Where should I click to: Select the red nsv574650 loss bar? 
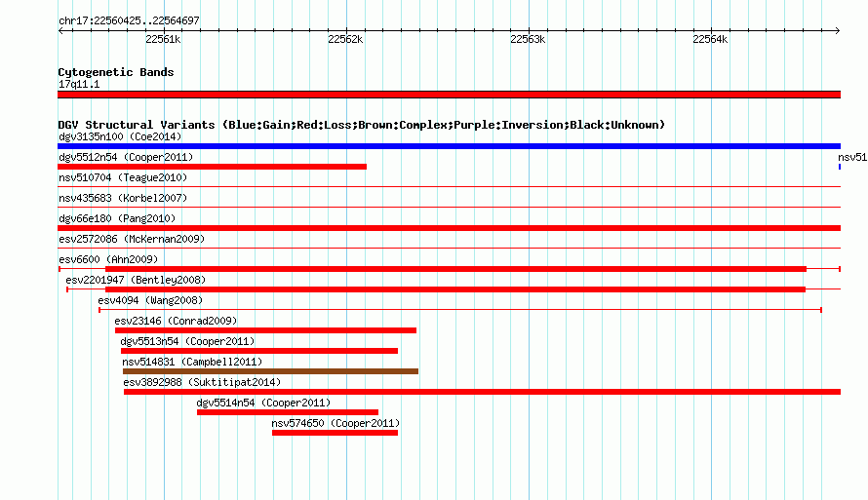pyautogui.click(x=335, y=433)
